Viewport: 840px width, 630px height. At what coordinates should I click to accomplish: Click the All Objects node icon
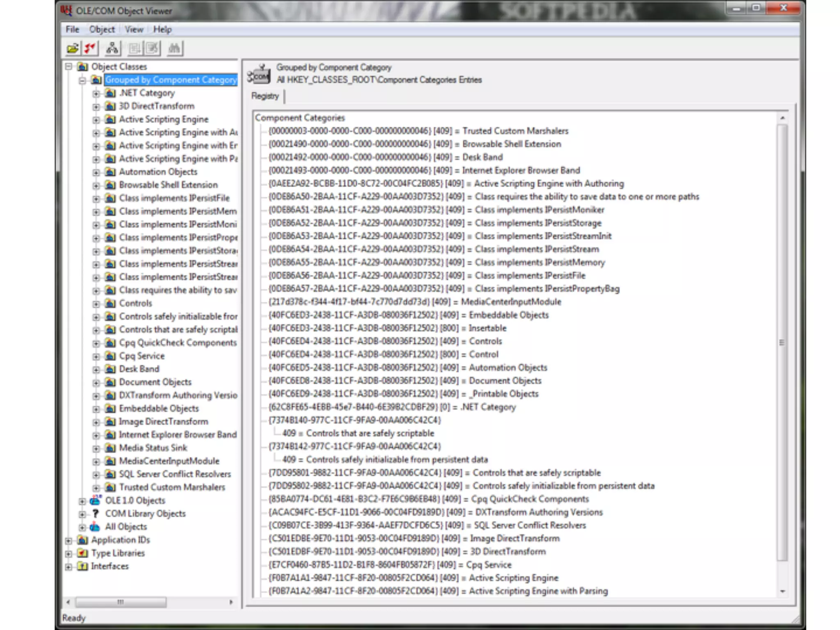(x=96, y=527)
